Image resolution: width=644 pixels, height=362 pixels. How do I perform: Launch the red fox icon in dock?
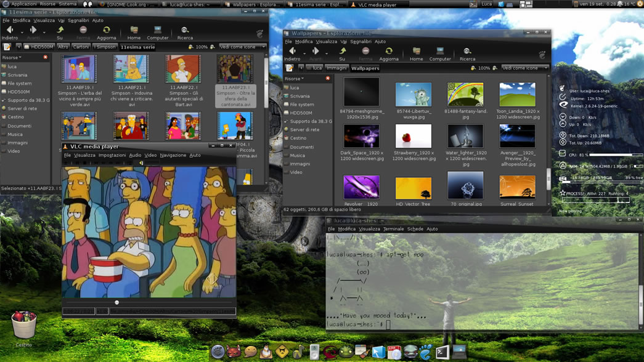234,352
